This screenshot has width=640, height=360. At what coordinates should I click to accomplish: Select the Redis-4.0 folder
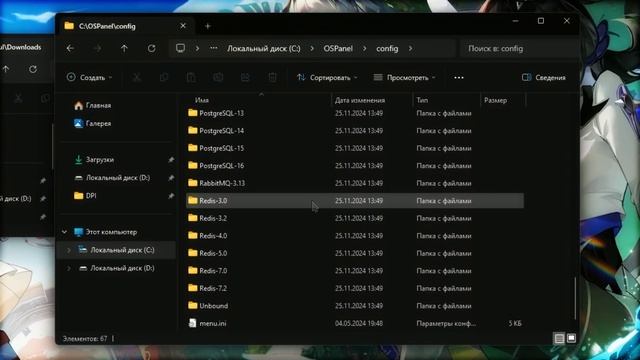coord(355,236)
